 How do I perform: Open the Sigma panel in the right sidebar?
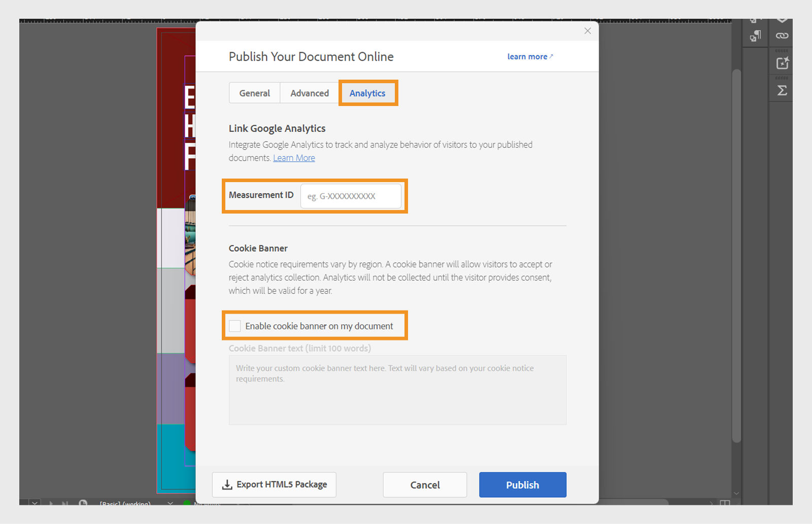tap(781, 90)
